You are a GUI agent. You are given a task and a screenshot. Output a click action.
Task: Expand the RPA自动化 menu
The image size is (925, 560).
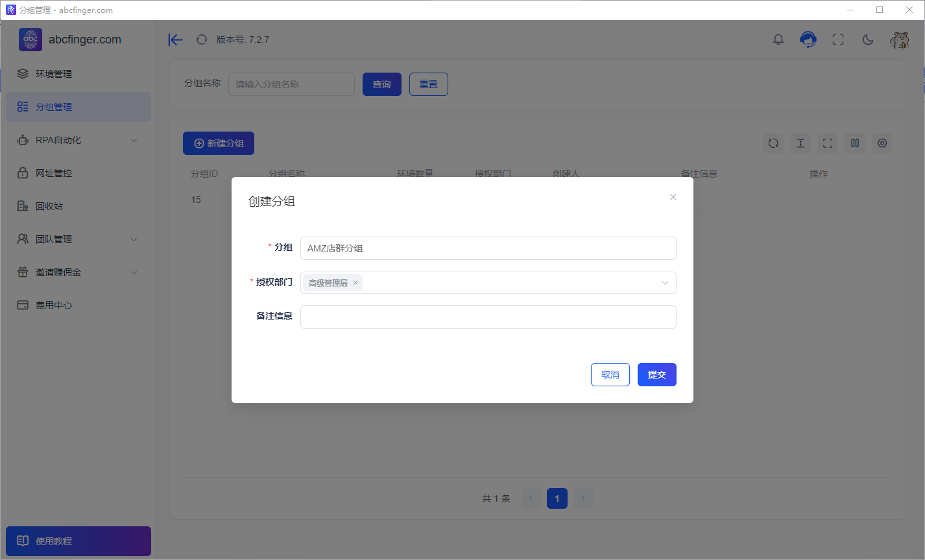78,140
